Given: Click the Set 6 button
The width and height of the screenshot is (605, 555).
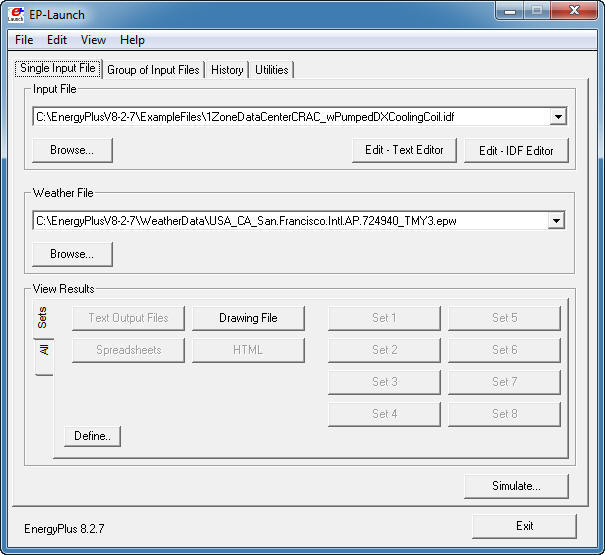Looking at the screenshot, I should click(x=504, y=350).
